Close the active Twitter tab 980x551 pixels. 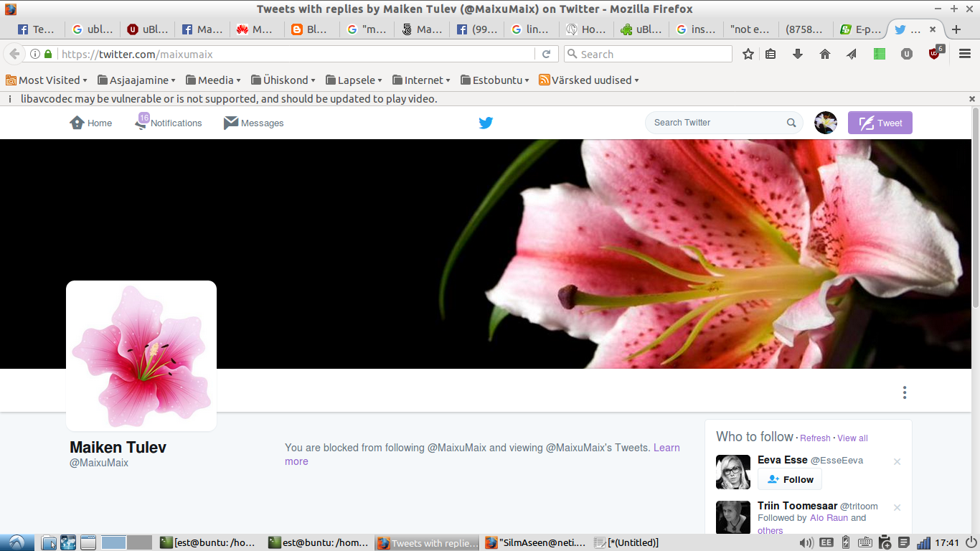click(933, 29)
